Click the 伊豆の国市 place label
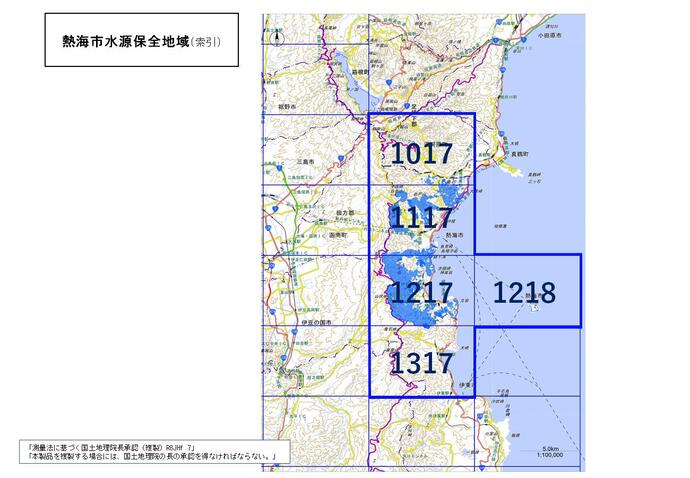The height and width of the screenshot is (478, 690). click(x=316, y=323)
